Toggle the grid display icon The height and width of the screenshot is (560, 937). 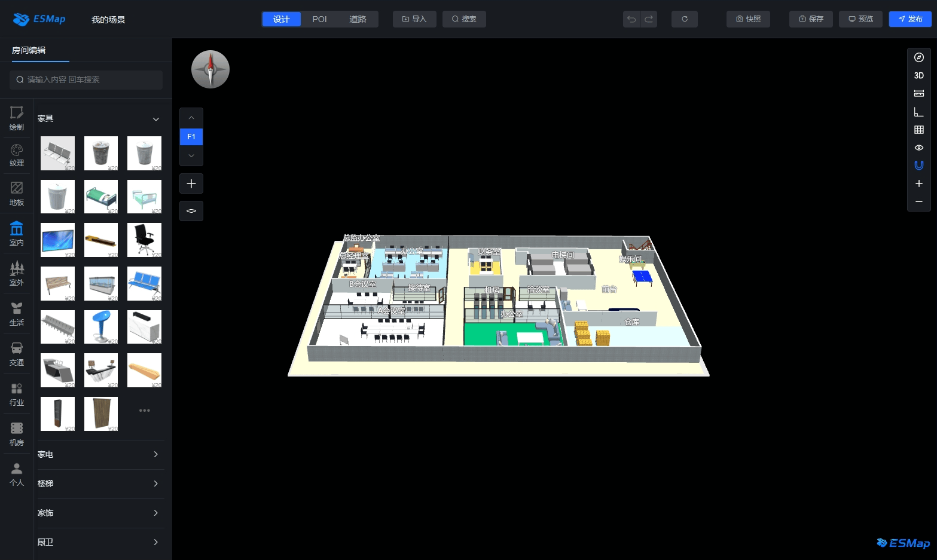[919, 130]
